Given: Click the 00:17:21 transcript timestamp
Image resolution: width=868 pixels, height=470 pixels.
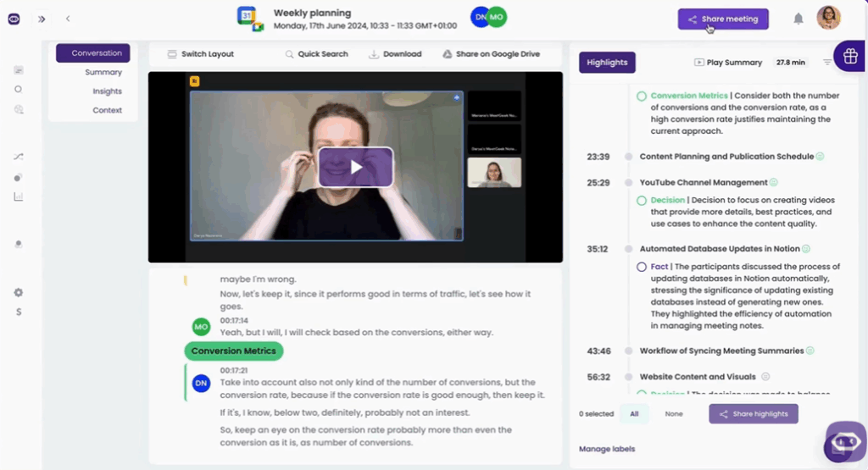Looking at the screenshot, I should 234,370.
